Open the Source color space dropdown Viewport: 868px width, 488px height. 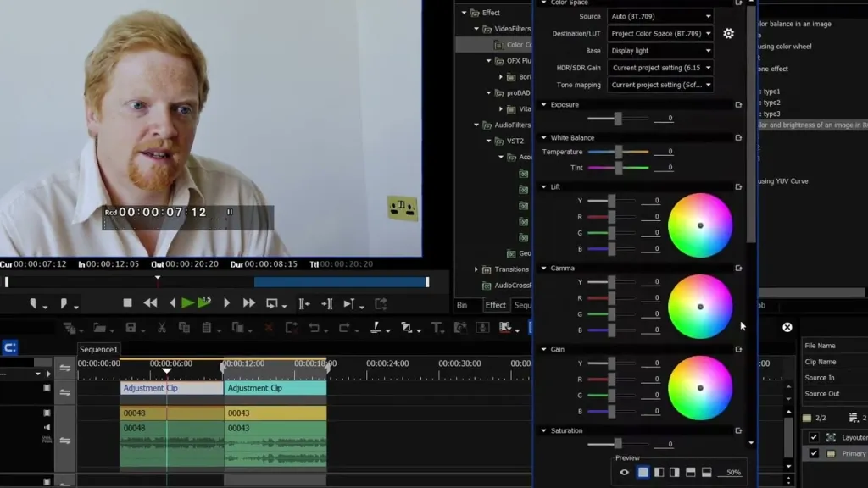[659, 16]
